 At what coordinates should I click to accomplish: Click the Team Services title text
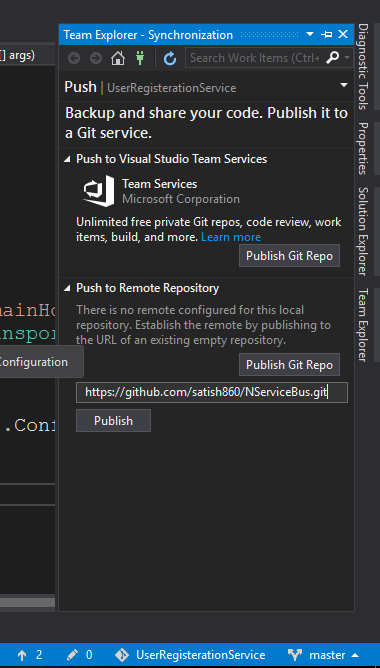pyautogui.click(x=160, y=184)
